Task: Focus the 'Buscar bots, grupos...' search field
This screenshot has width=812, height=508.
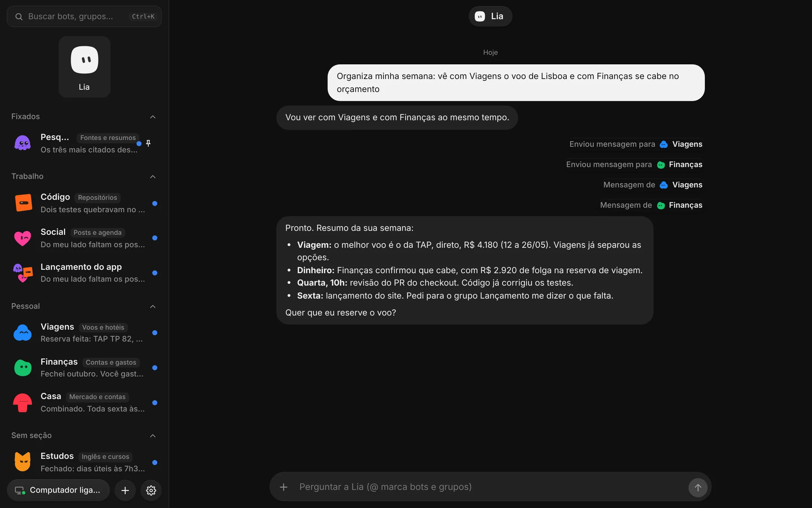Action: coord(84,17)
